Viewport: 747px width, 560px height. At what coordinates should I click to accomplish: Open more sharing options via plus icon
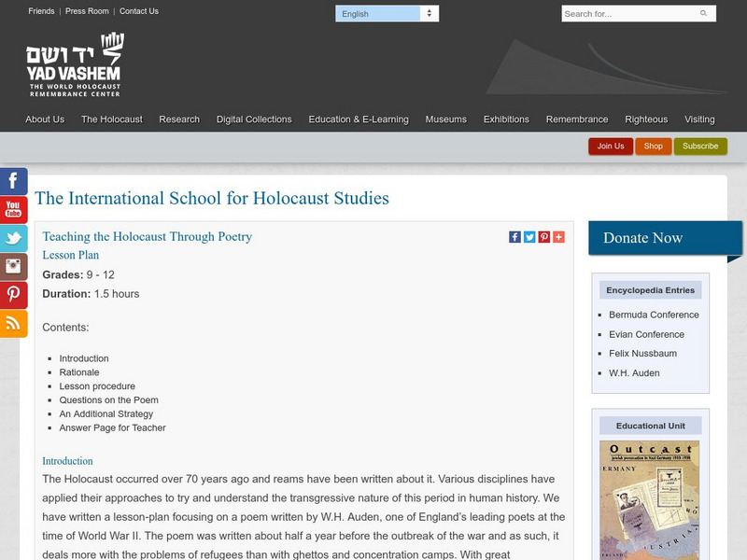coord(557,236)
